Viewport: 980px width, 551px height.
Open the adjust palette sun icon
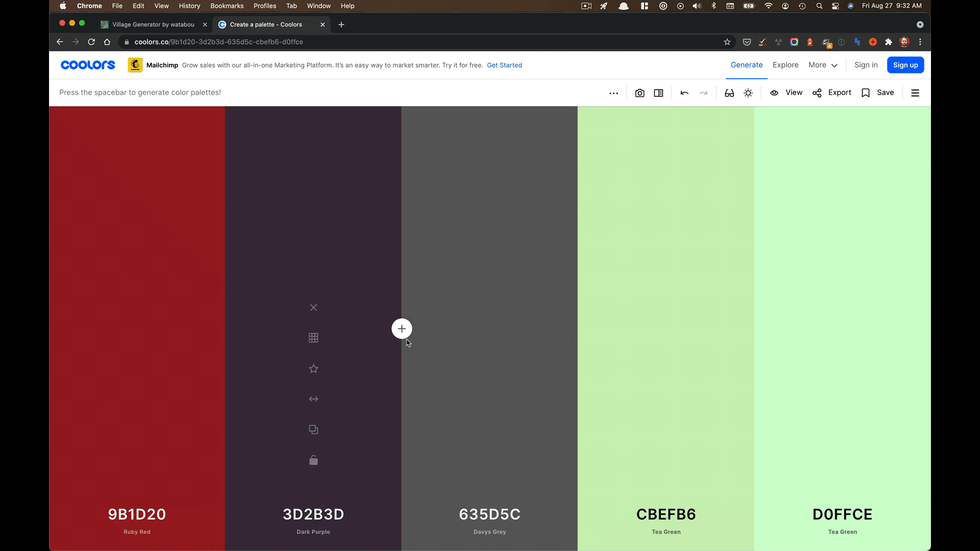748,93
